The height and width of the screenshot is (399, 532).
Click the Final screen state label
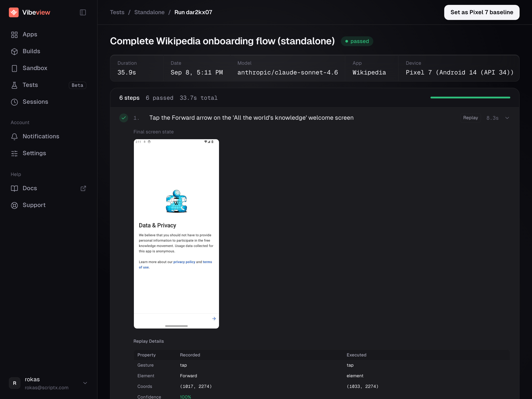153,132
